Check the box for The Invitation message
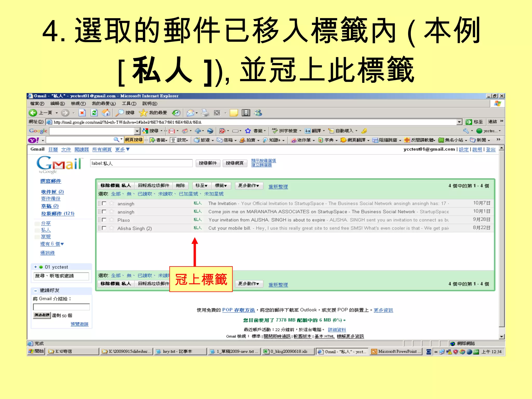This screenshot has width=532, height=399. [104, 203]
